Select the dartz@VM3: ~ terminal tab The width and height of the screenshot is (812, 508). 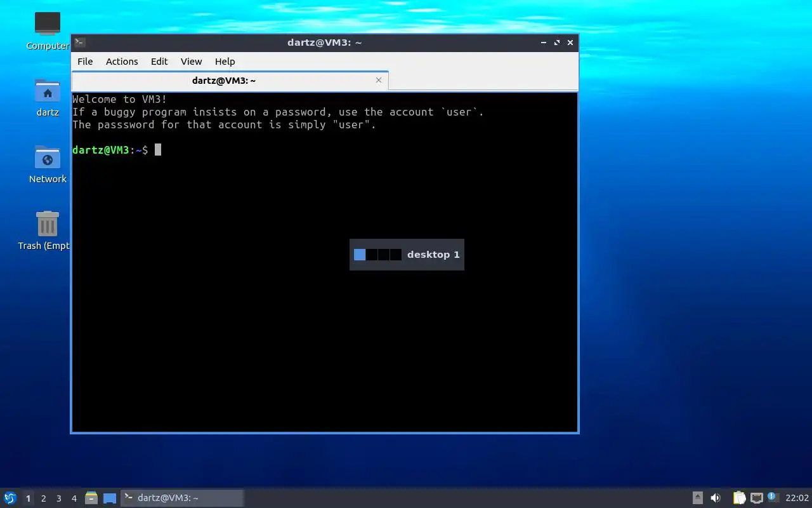[x=230, y=81]
